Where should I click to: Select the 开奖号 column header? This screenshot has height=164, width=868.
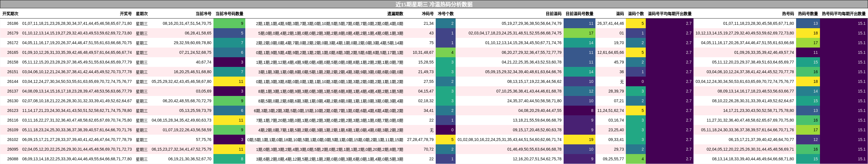[126, 14]
